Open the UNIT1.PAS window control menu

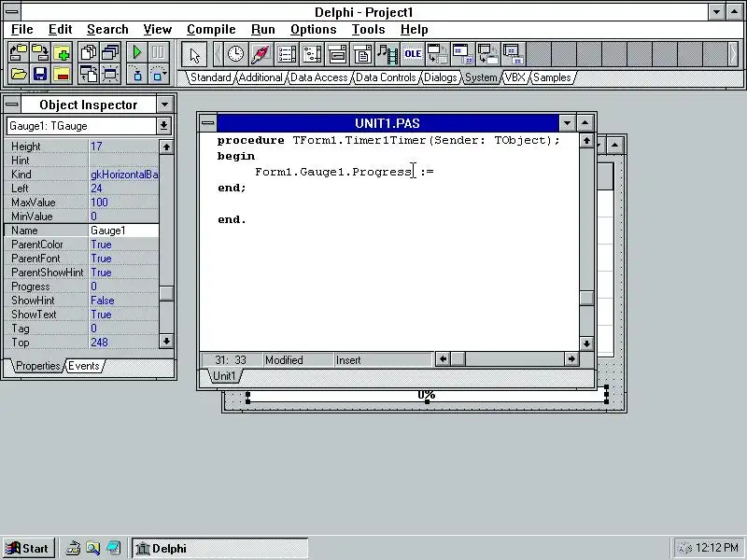(x=208, y=123)
